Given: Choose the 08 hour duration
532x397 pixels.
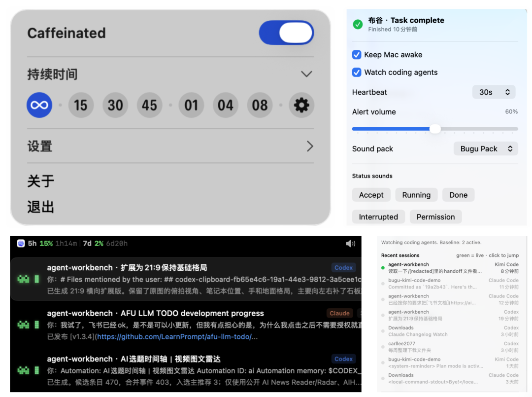Looking at the screenshot, I should point(260,105).
